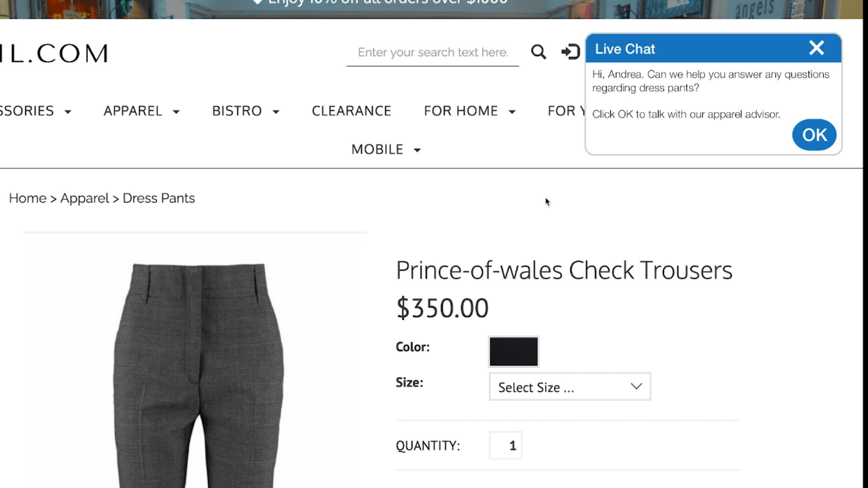868x488 pixels.
Task: Click the site logo text
Action: pyautogui.click(x=54, y=53)
